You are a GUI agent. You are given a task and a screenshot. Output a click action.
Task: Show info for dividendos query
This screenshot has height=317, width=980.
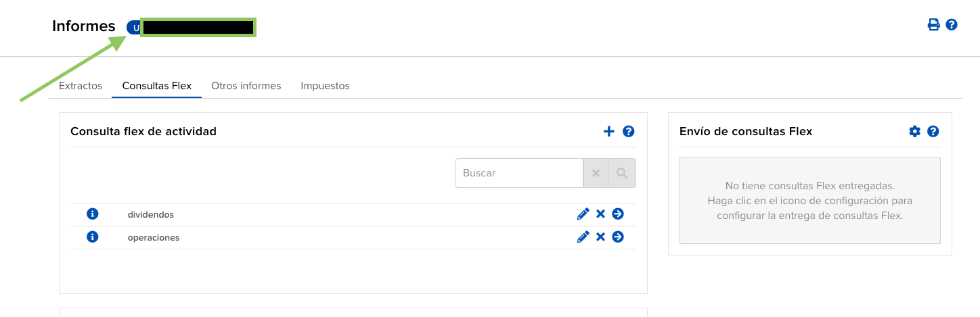pyautogui.click(x=93, y=214)
